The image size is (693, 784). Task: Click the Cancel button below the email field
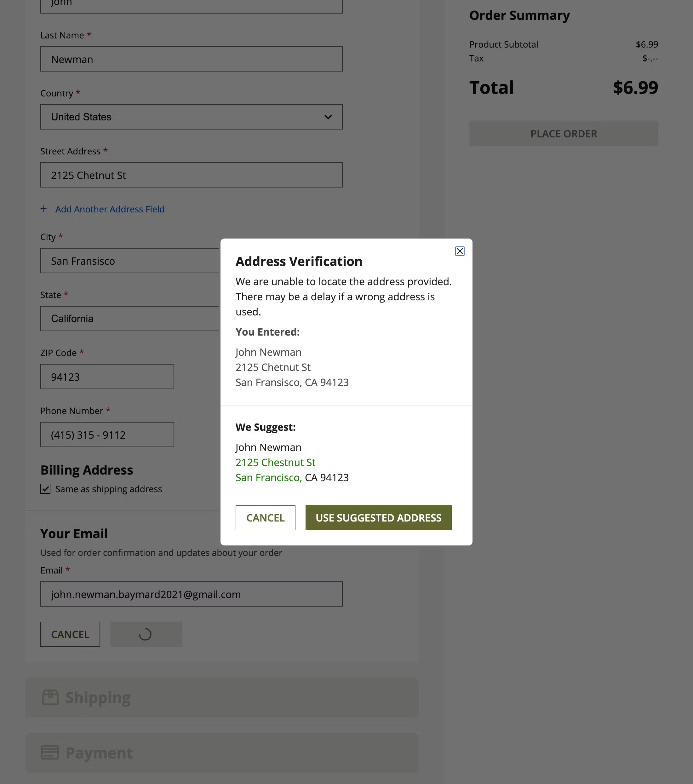click(x=70, y=634)
